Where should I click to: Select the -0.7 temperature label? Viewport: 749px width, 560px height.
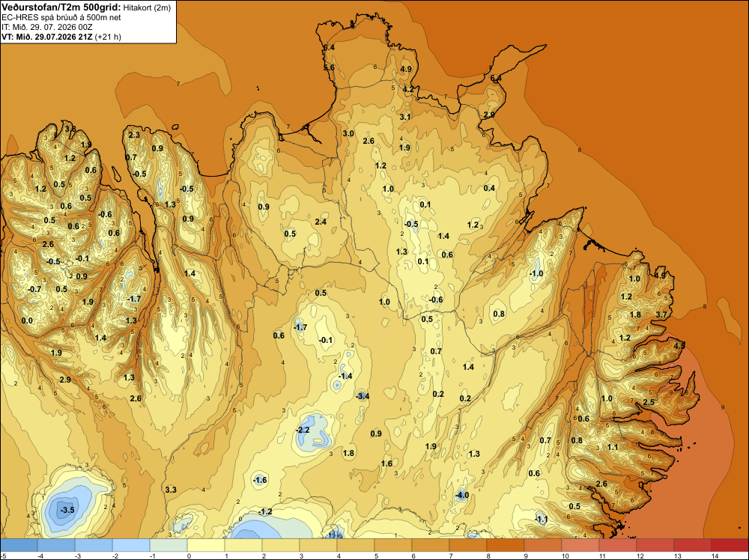[x=34, y=289]
